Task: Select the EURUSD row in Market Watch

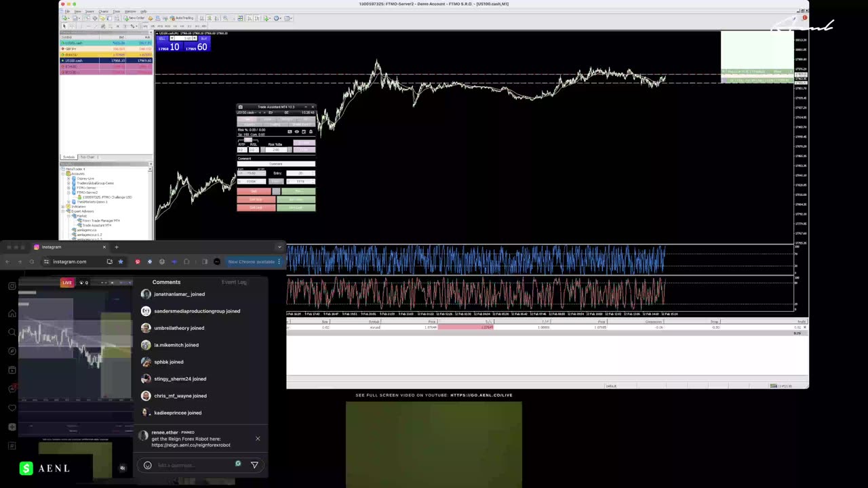Action: click(x=106, y=55)
